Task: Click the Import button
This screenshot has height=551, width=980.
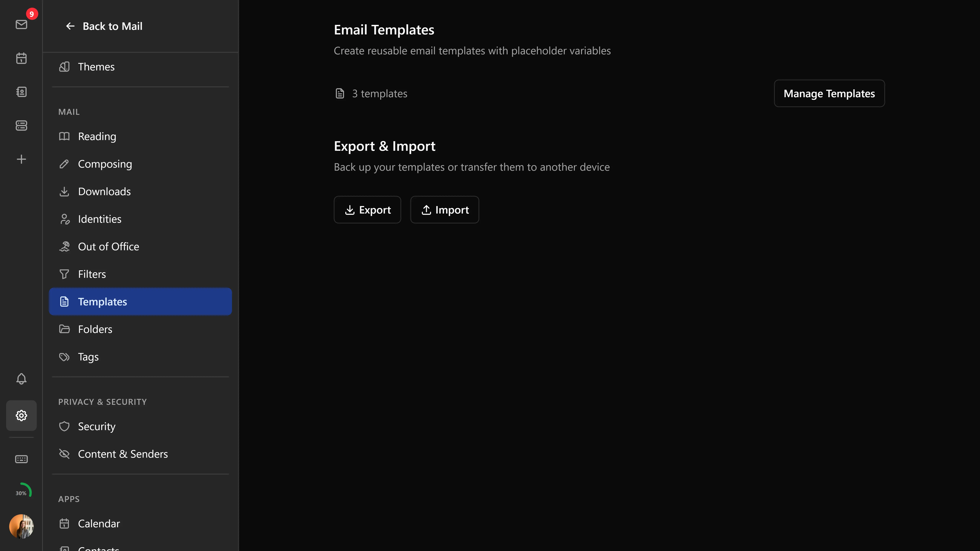Action: point(445,209)
